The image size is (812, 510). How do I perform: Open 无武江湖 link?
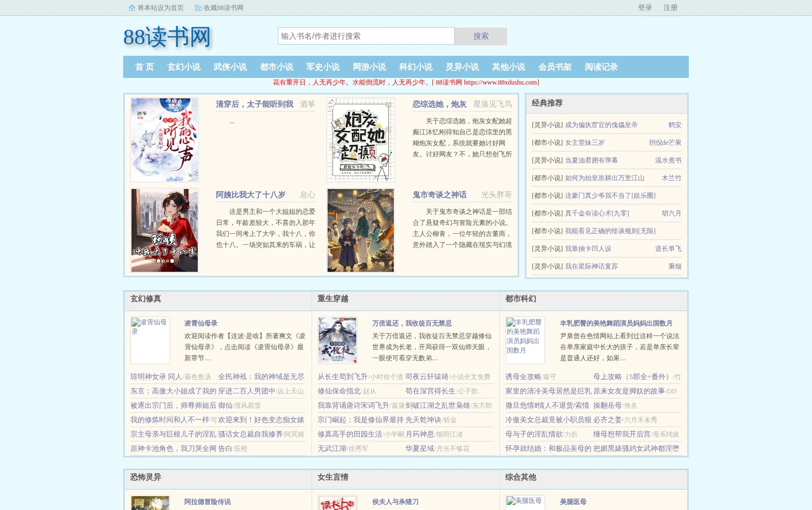click(x=332, y=449)
